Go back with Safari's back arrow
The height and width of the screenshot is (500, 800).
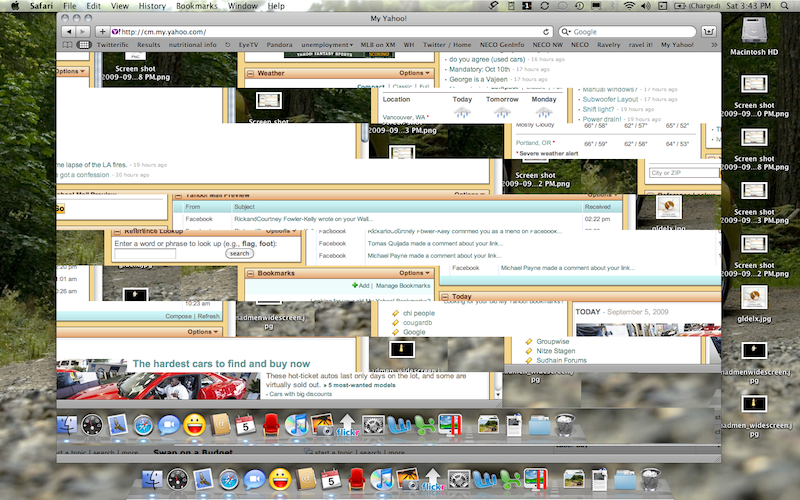[x=69, y=32]
